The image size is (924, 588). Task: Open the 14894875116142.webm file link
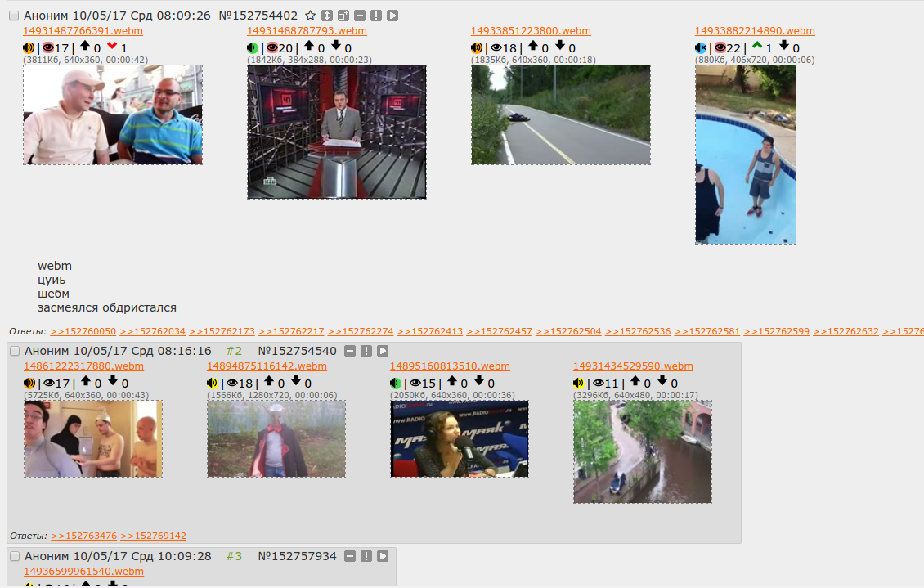point(267,366)
